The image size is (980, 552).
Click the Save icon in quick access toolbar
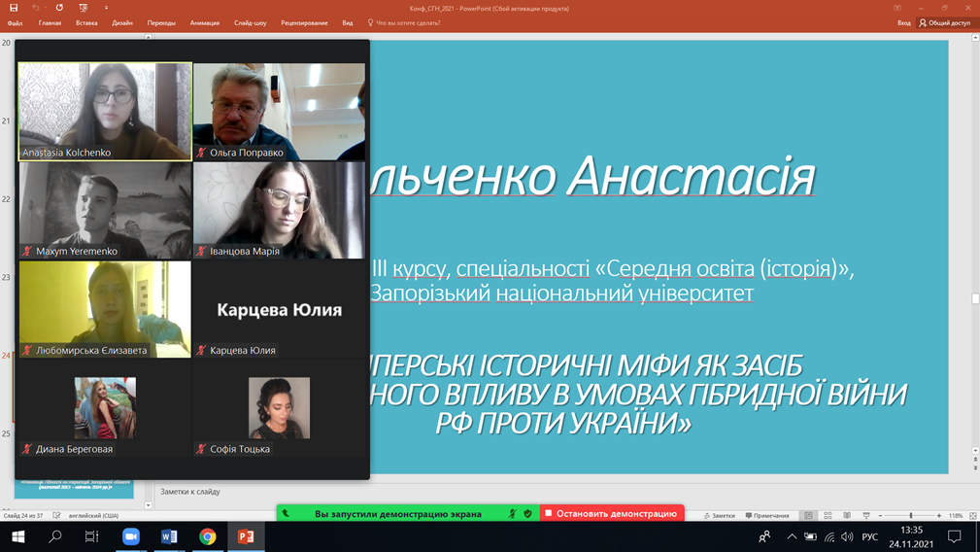[x=14, y=8]
